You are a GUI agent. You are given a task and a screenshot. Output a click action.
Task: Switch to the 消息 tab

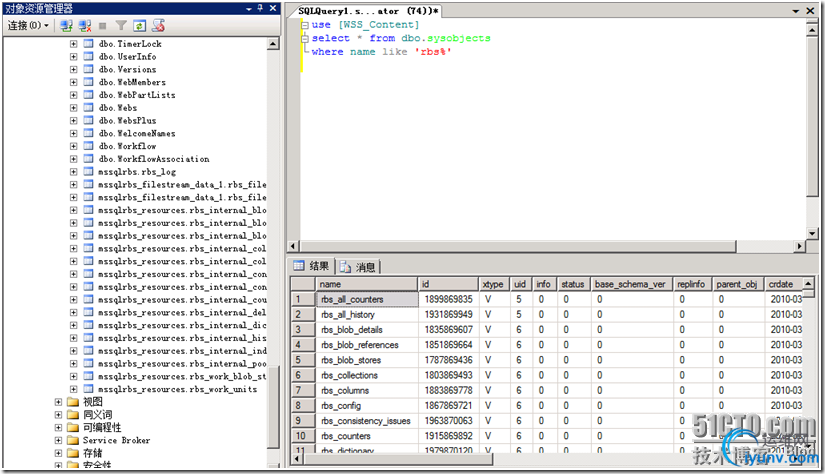click(358, 266)
